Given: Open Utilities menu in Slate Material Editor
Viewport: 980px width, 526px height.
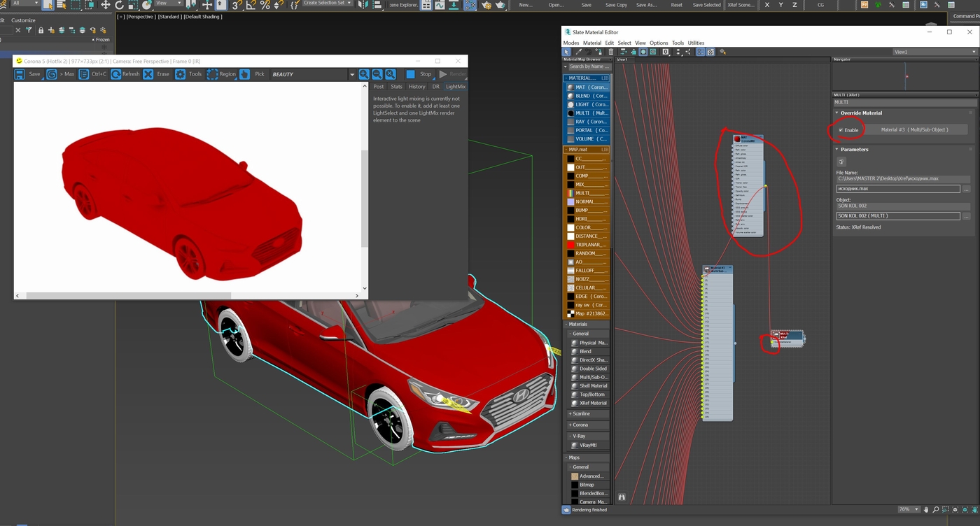Looking at the screenshot, I should point(696,43).
